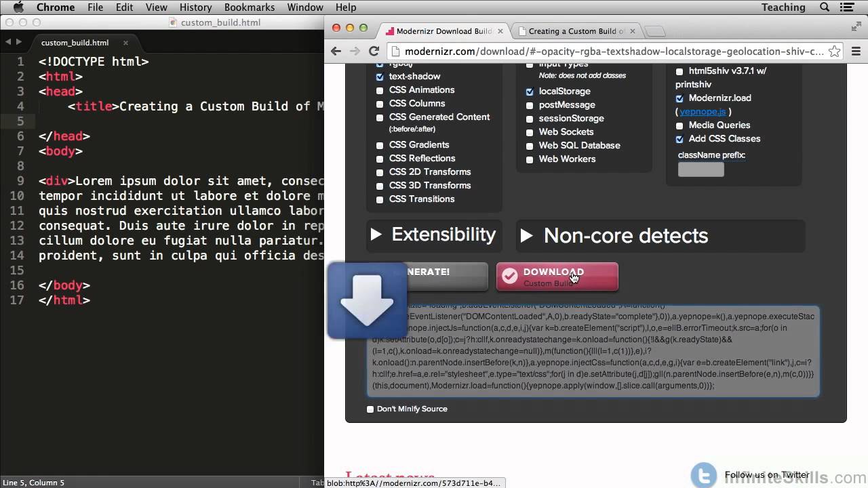Check the sessionStorage option

530,119
